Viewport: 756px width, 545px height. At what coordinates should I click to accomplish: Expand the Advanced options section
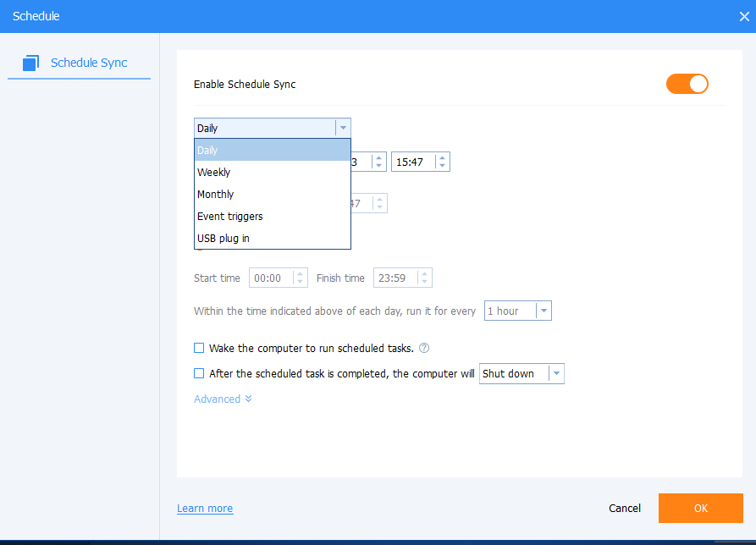[223, 399]
